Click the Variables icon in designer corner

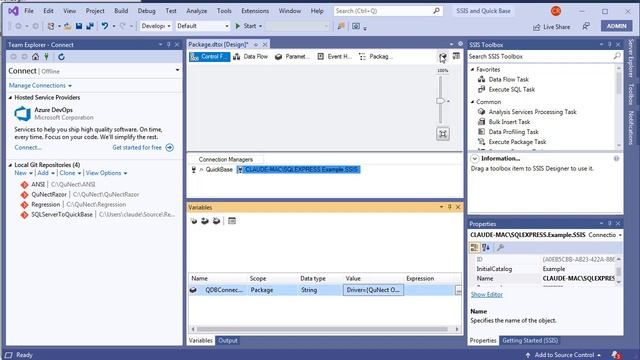click(456, 56)
